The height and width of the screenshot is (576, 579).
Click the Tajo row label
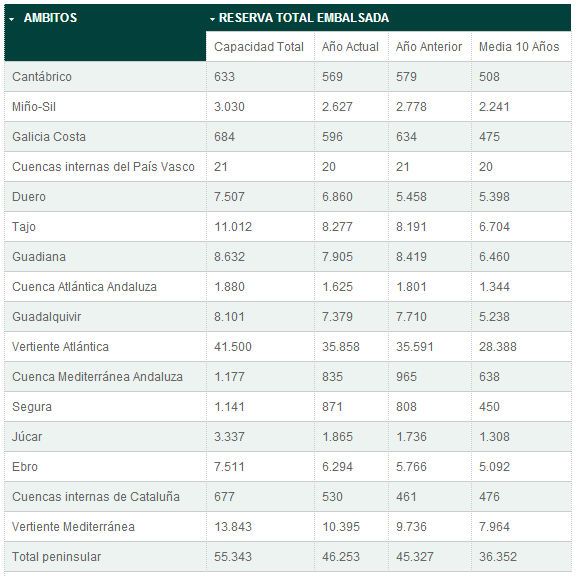click(x=24, y=227)
